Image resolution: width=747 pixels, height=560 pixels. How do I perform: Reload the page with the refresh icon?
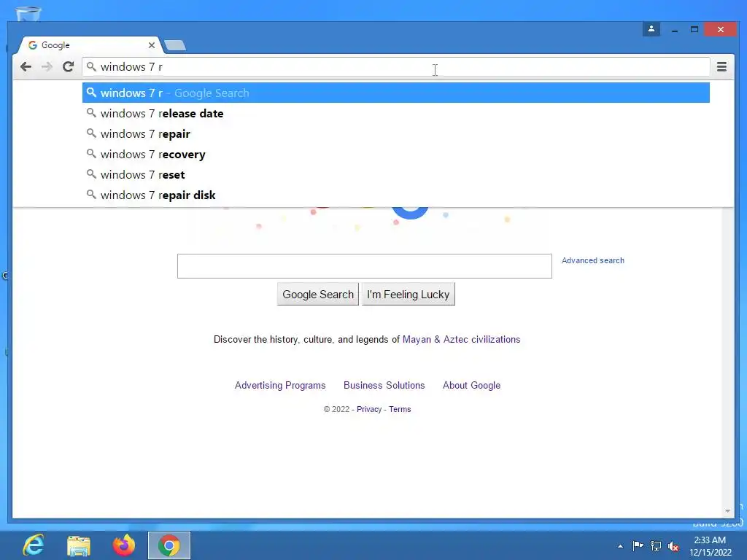[x=68, y=66]
